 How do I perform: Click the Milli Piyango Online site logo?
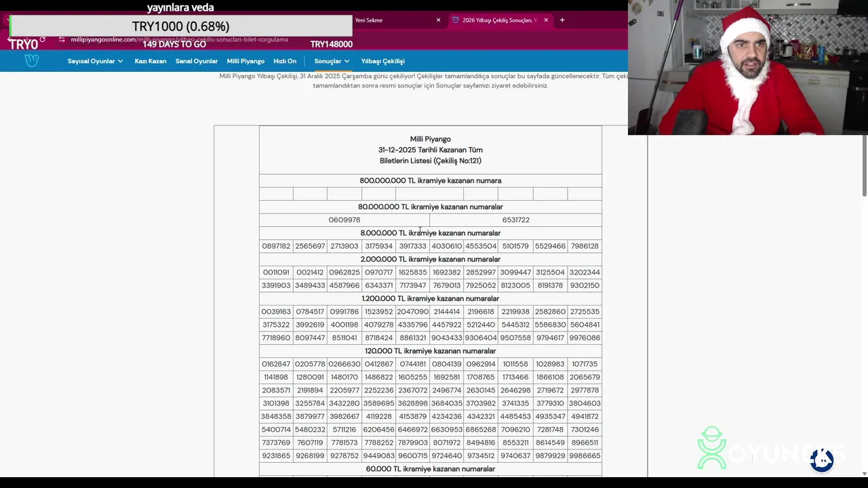[x=32, y=60]
